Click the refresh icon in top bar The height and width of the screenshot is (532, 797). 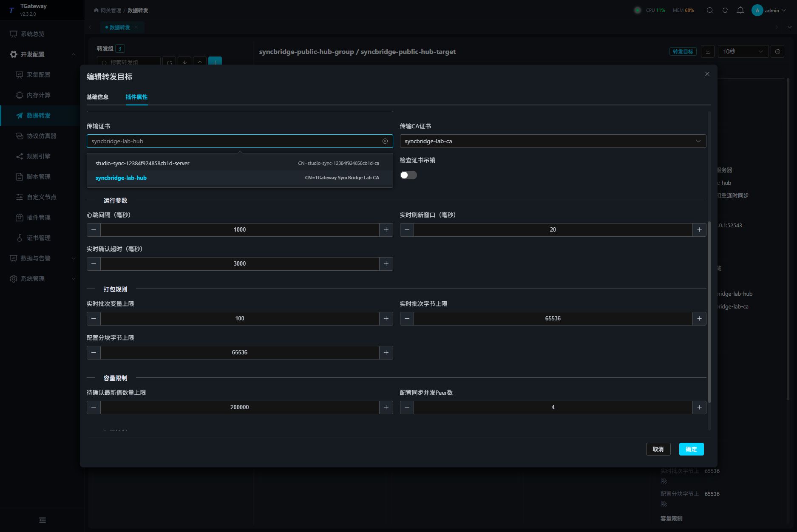725,10
